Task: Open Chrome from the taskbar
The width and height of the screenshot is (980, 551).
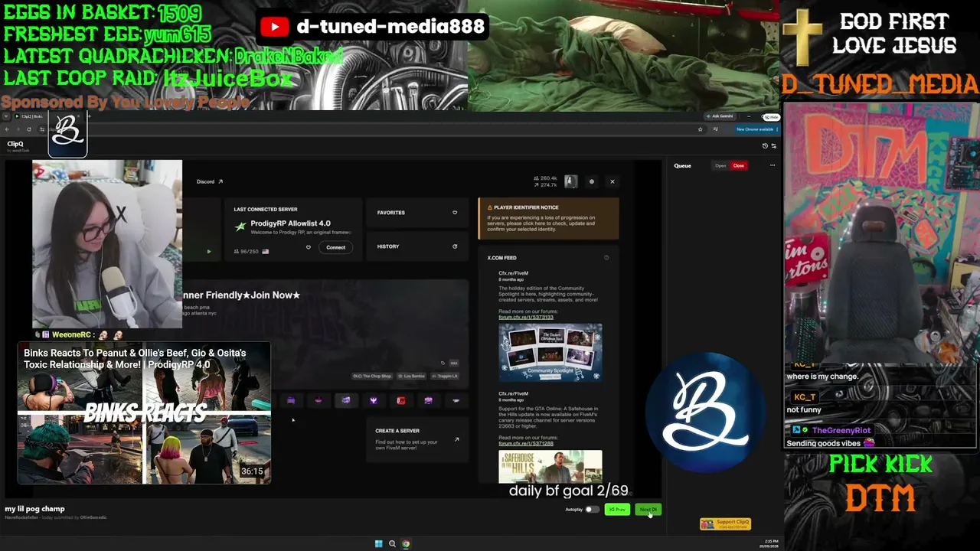Action: point(406,544)
